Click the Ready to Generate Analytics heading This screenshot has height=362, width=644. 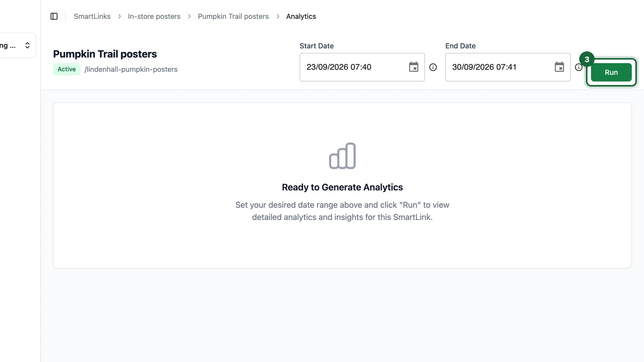pyautogui.click(x=342, y=187)
